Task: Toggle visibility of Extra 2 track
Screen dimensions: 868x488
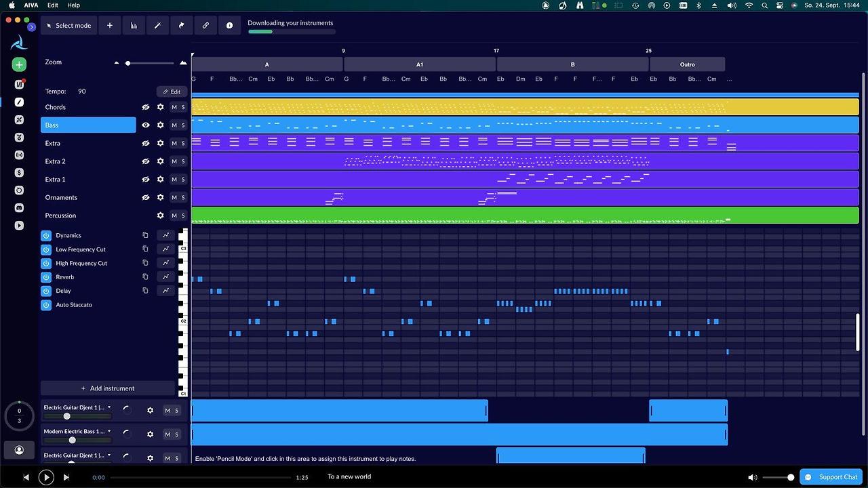Action: (145, 161)
